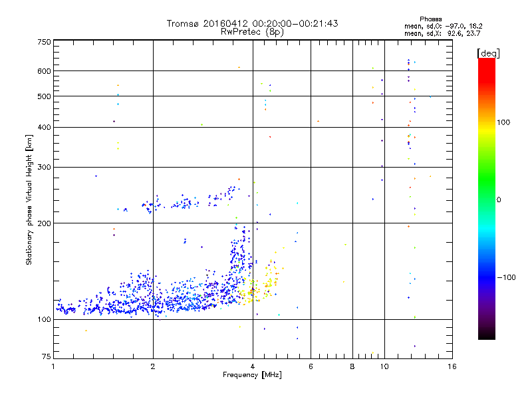Click the y-axis tick label '500'
Image resolution: width=532 pixels, height=399 pixels.
[45, 96]
